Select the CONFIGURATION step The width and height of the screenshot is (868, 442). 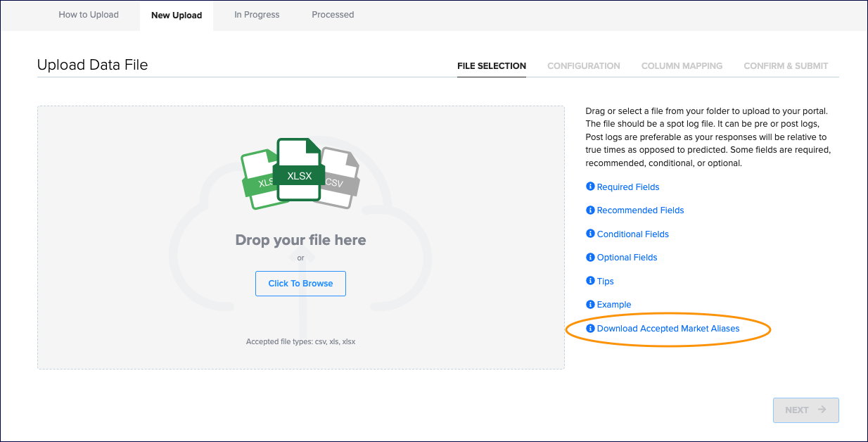tap(583, 65)
